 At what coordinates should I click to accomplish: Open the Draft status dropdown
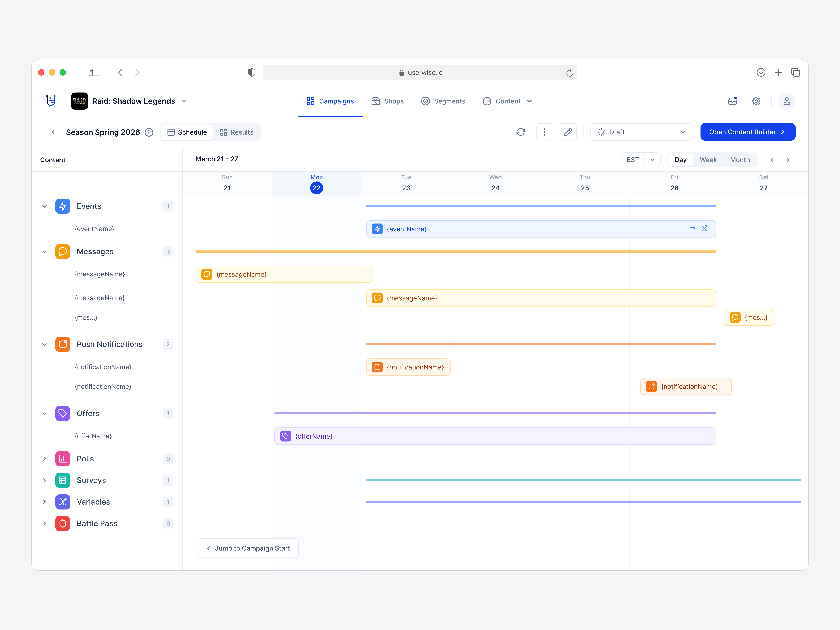642,132
